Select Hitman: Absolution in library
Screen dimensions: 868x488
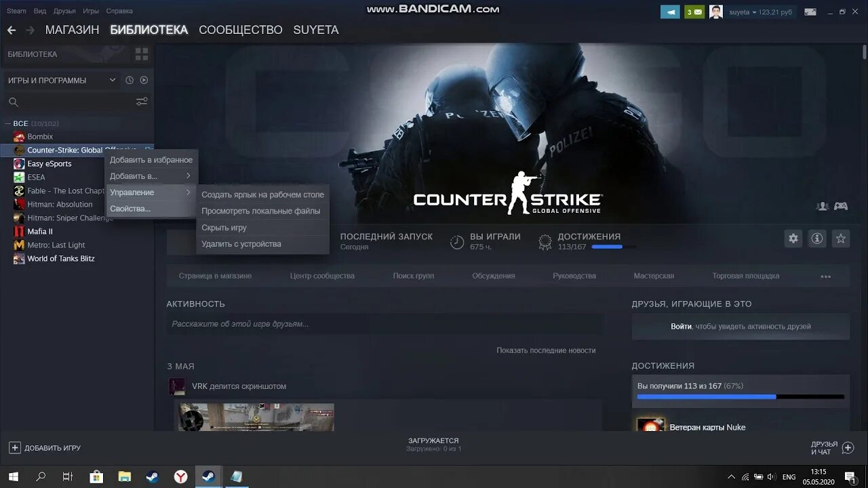pyautogui.click(x=60, y=204)
